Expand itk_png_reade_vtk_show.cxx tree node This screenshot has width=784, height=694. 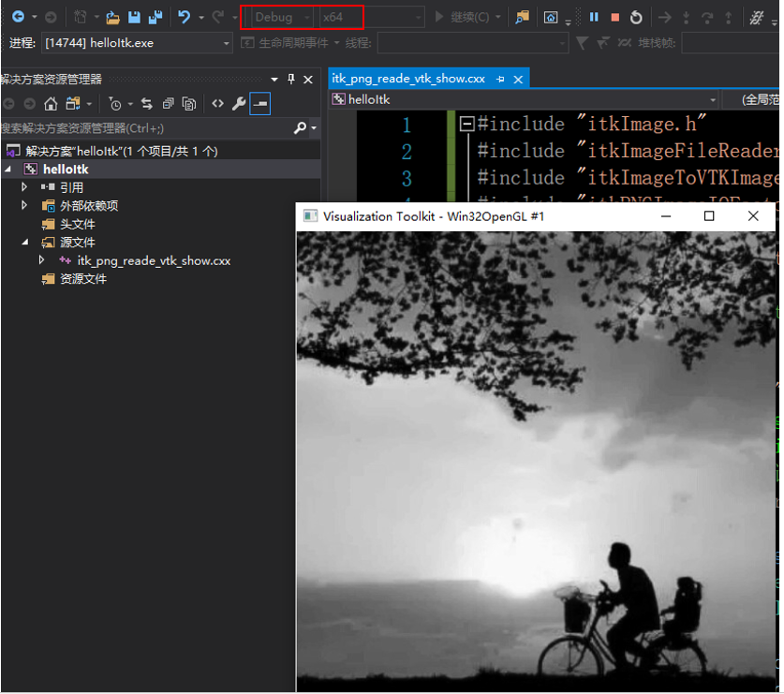(42, 260)
